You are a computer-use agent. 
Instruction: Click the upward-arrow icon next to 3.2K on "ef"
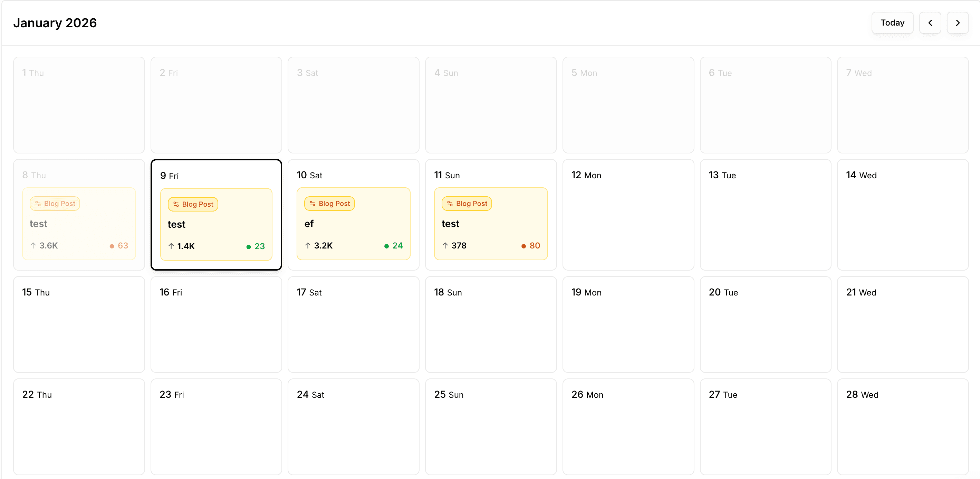pos(308,246)
